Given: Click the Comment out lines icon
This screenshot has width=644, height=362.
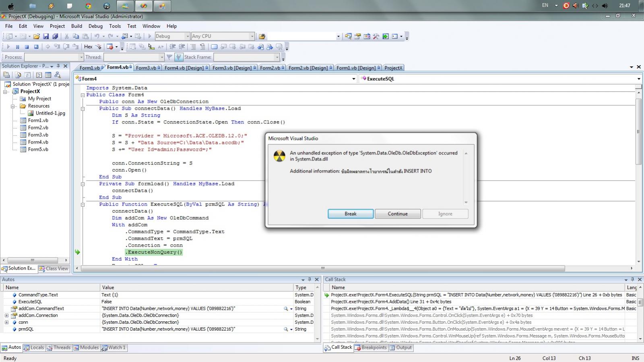Looking at the screenshot, I should coord(193,47).
